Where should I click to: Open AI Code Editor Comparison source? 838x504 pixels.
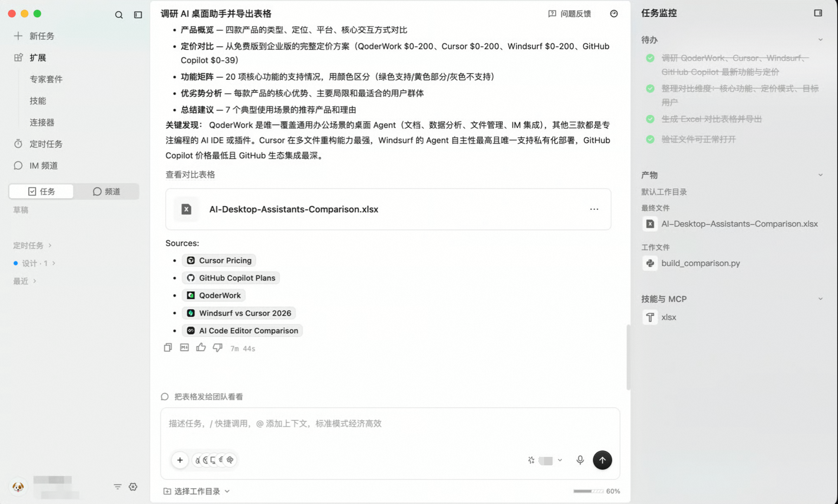click(x=242, y=331)
